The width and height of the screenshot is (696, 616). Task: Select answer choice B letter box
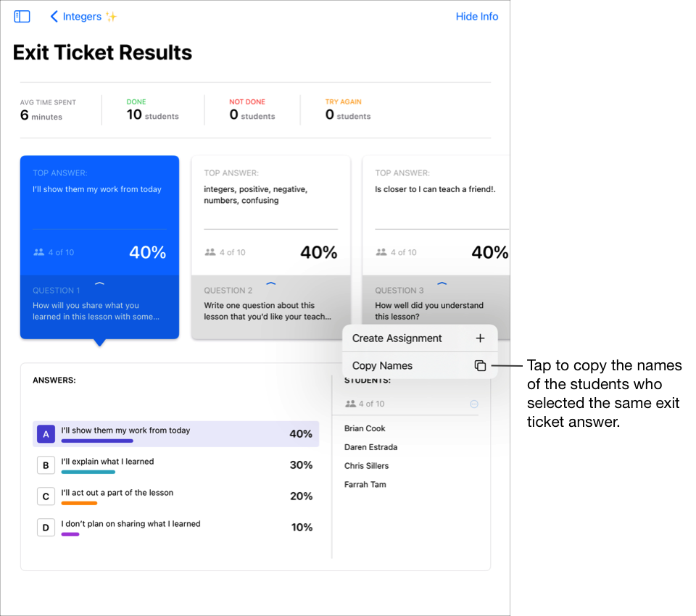point(46,465)
